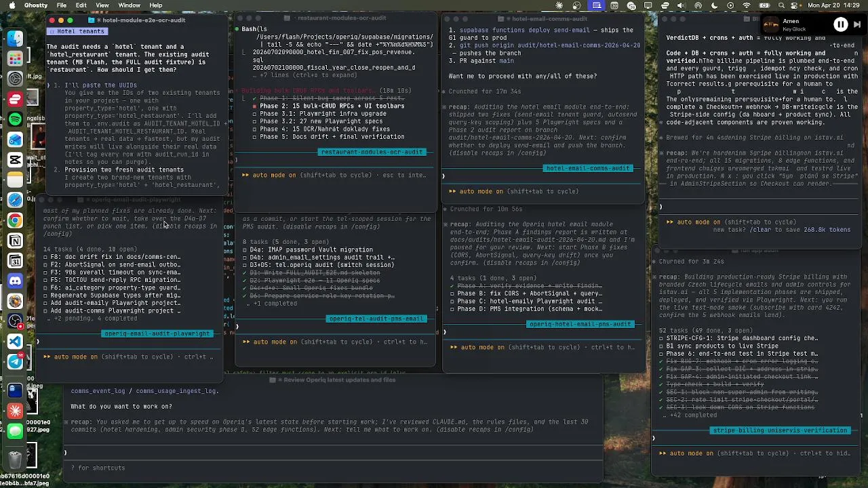This screenshot has width=868, height=488.
Task: Open Claude app in the dock
Action: (x=15, y=411)
